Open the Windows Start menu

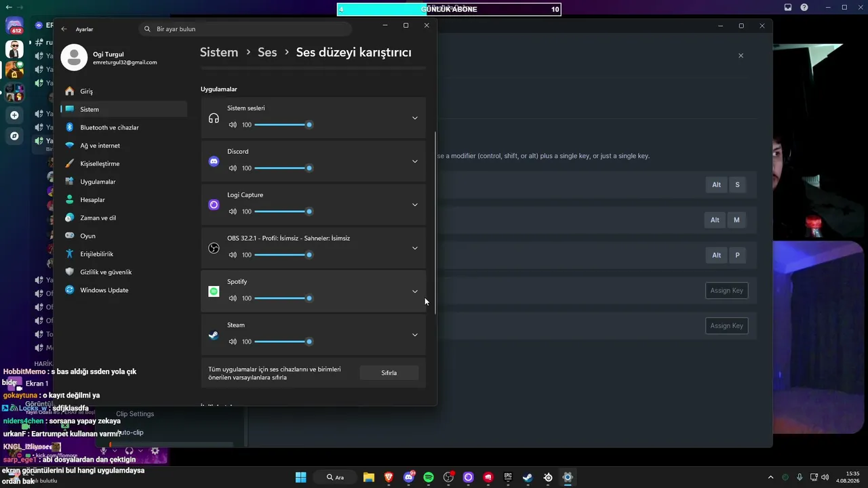300,477
